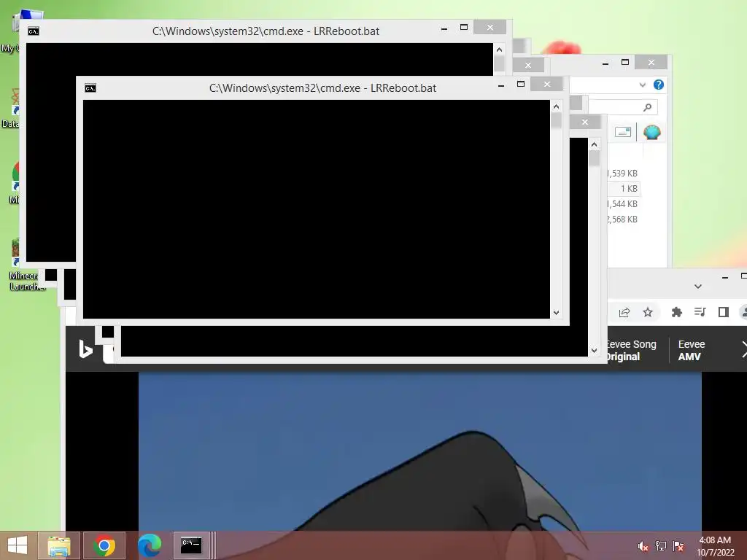The width and height of the screenshot is (747, 560).
Task: Select the file row sized 568 KB
Action: tap(624, 219)
